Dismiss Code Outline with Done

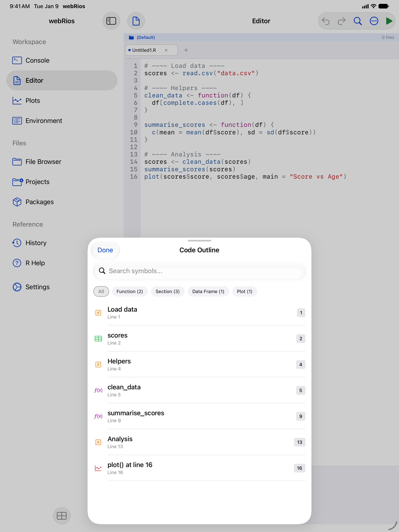point(105,250)
